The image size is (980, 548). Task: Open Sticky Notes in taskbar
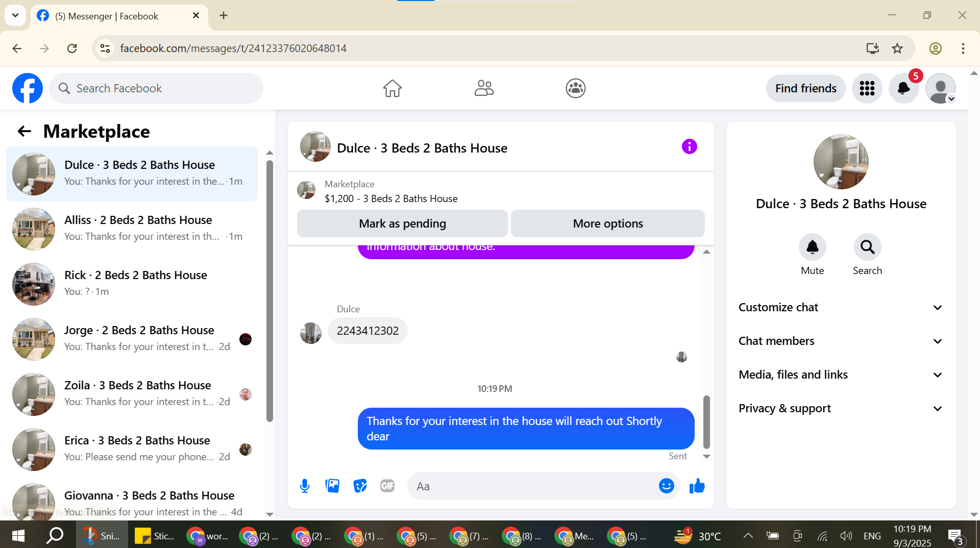(x=154, y=536)
